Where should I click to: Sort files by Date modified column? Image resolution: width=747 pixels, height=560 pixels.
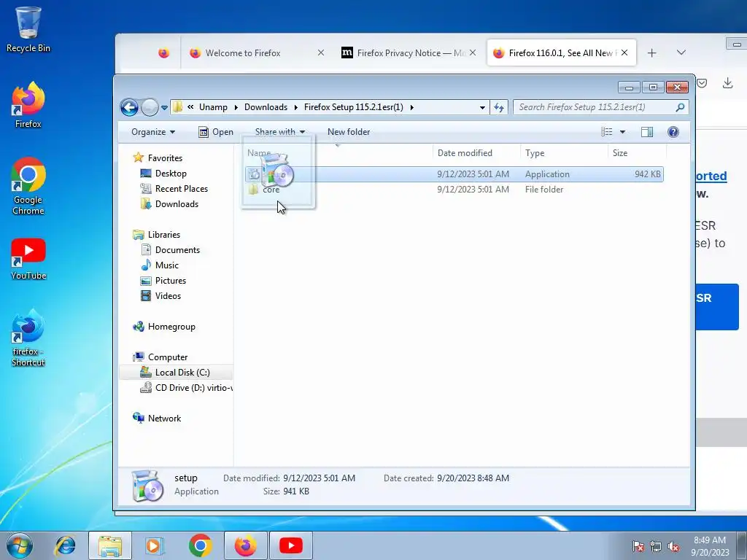[x=476, y=153]
